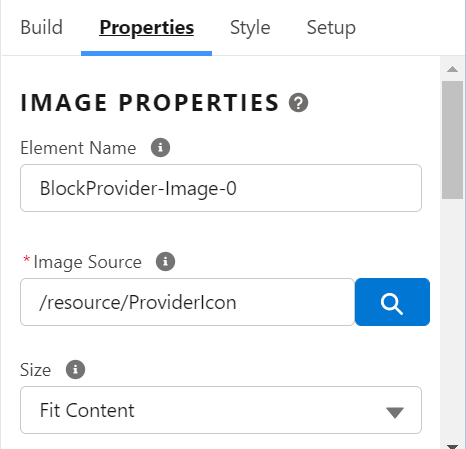Focus the /resource/ProviderIcon input field
The height and width of the screenshot is (449, 466).
pos(187,302)
